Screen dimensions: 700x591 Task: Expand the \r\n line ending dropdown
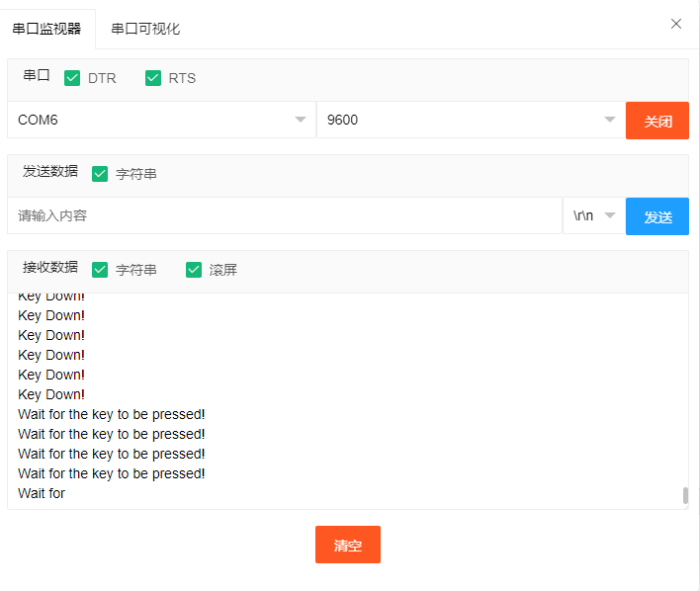tap(594, 215)
